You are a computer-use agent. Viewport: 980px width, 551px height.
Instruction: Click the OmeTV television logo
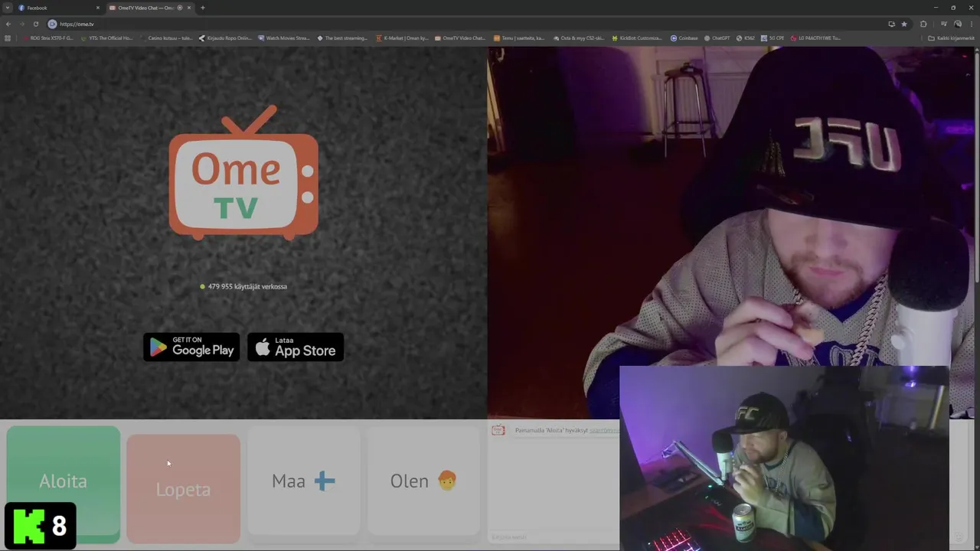(243, 172)
